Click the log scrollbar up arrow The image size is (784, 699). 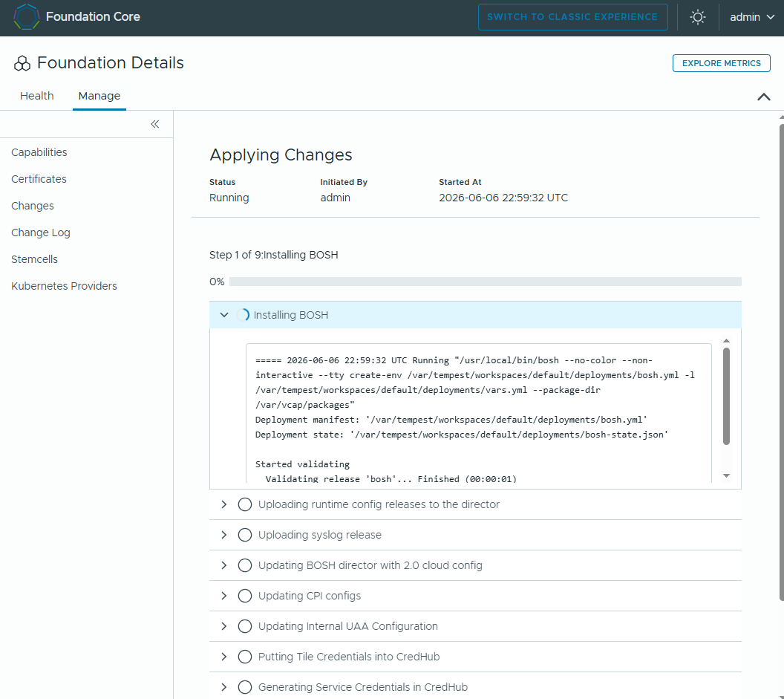726,341
